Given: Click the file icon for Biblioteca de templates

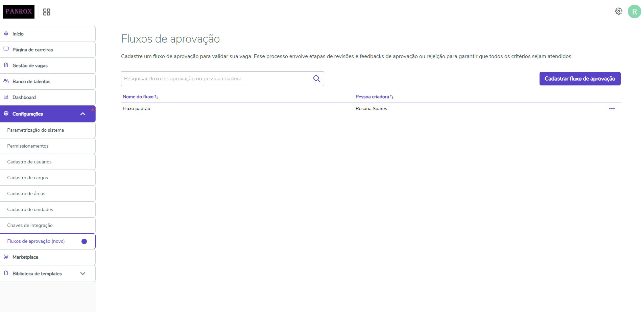Looking at the screenshot, I should 6,273.
